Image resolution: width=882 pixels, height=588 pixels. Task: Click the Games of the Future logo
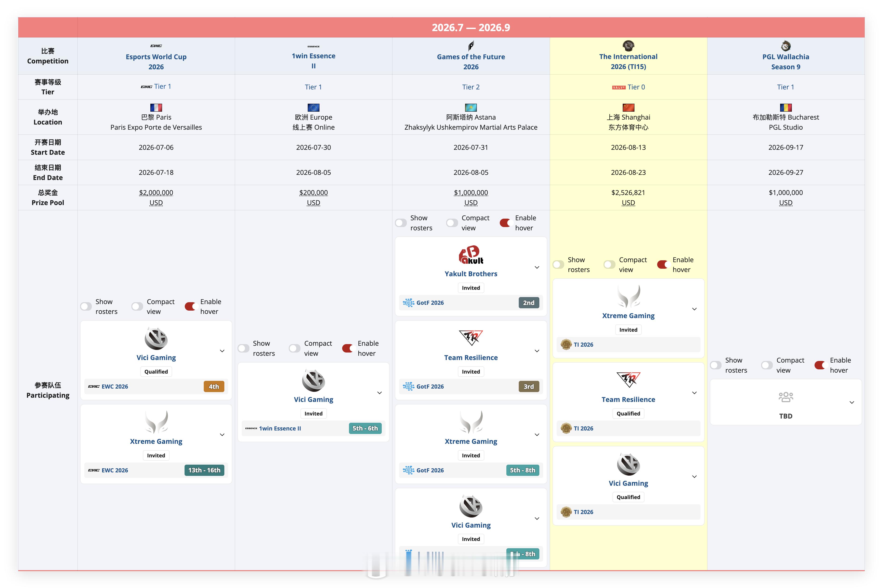(471, 46)
